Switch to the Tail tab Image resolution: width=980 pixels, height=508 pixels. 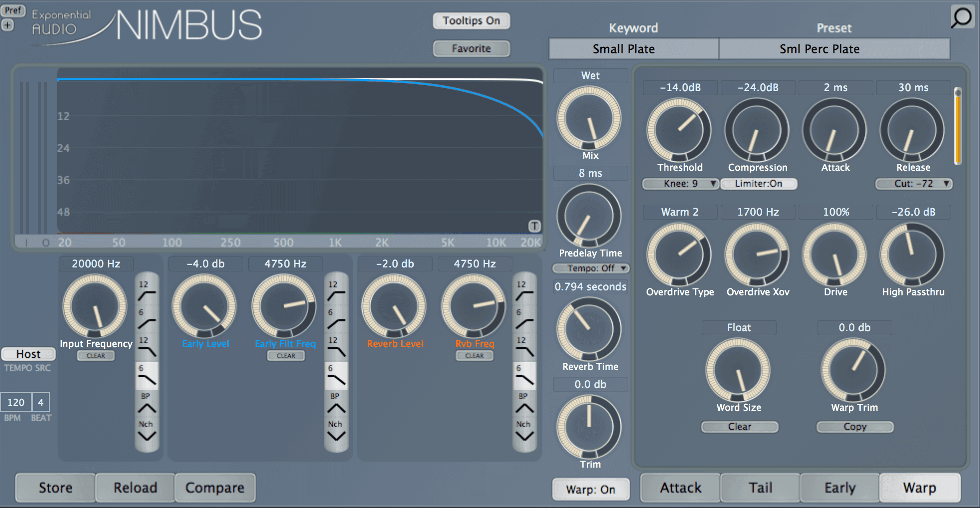(x=760, y=488)
